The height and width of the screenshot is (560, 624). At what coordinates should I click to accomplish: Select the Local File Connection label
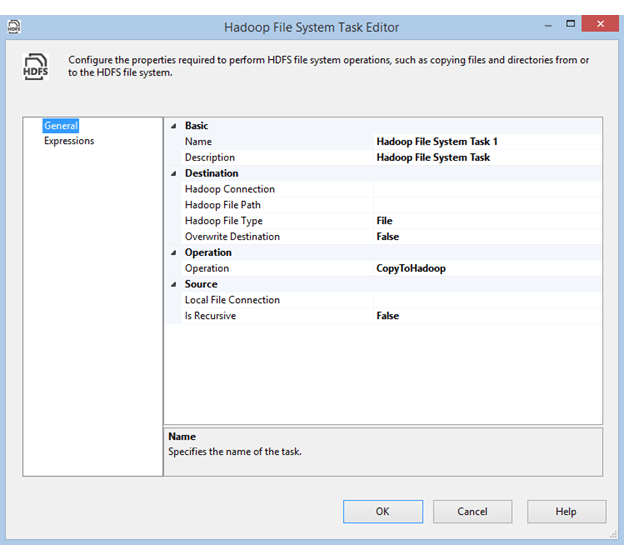click(232, 300)
